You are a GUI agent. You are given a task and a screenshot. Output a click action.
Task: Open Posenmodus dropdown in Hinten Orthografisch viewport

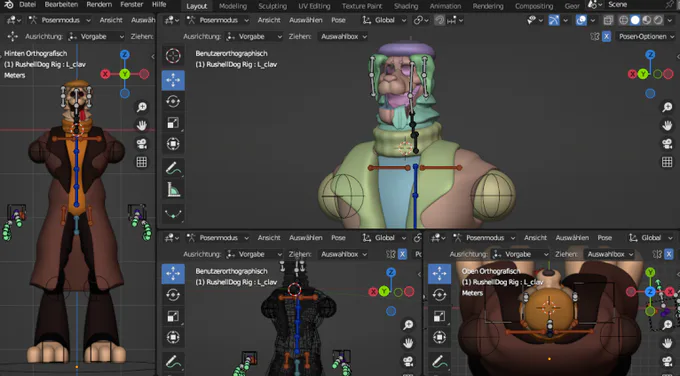coord(59,20)
